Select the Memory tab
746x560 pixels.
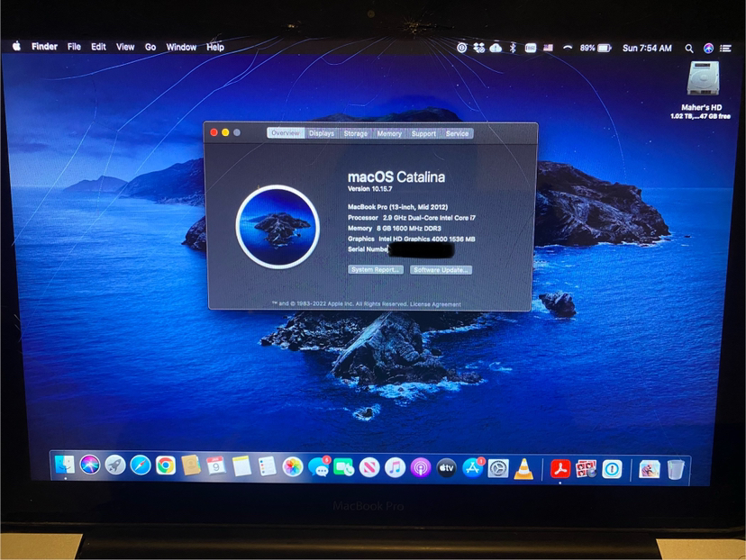pyautogui.click(x=390, y=133)
